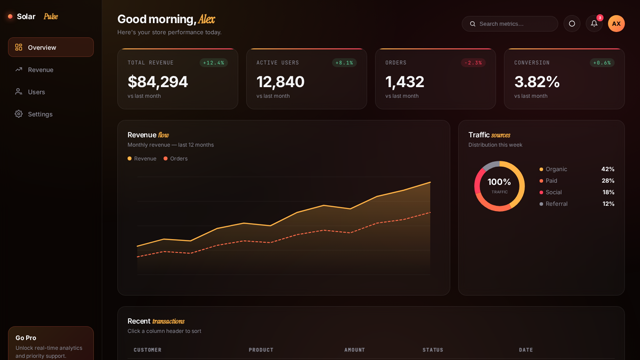Image resolution: width=640 pixels, height=360 pixels.
Task: Focus the Search metrics field
Action: pos(510,24)
